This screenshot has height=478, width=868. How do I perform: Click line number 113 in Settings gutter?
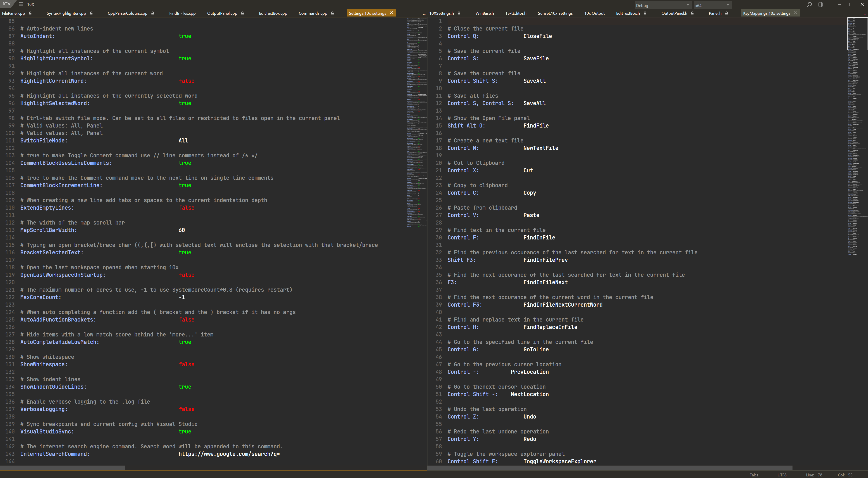(x=10, y=230)
